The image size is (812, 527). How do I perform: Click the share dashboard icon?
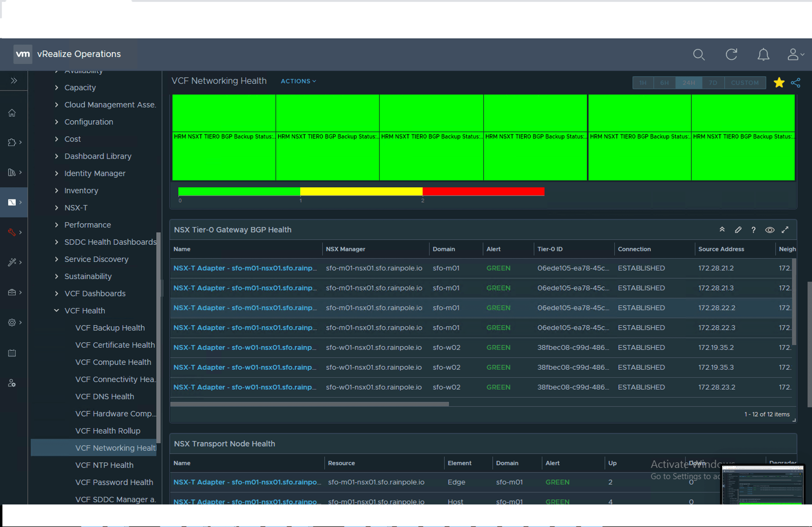click(x=795, y=83)
